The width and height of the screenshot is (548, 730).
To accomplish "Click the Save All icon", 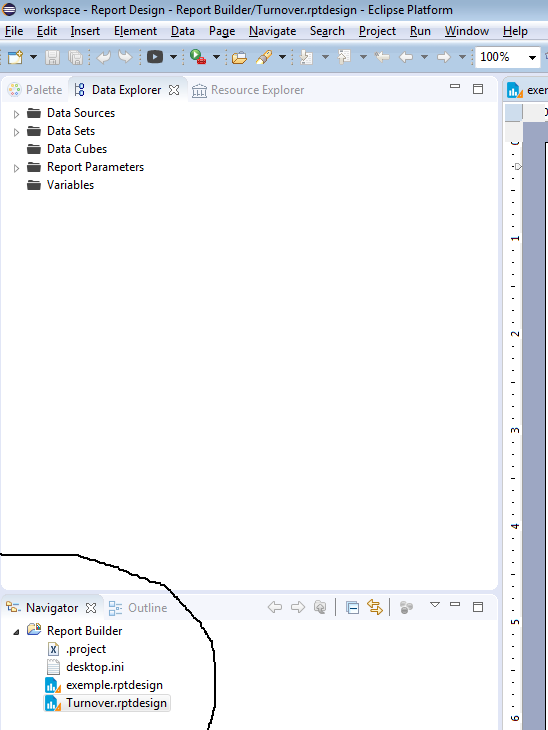I will tap(75, 57).
